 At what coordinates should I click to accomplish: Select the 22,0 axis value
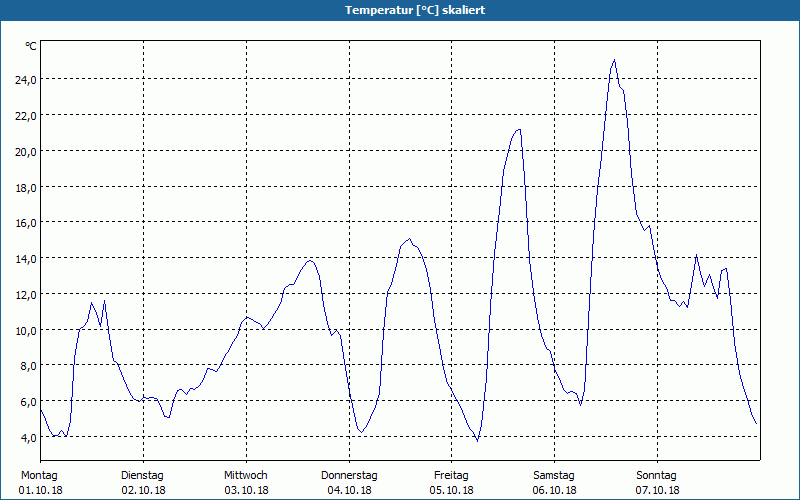pos(26,115)
